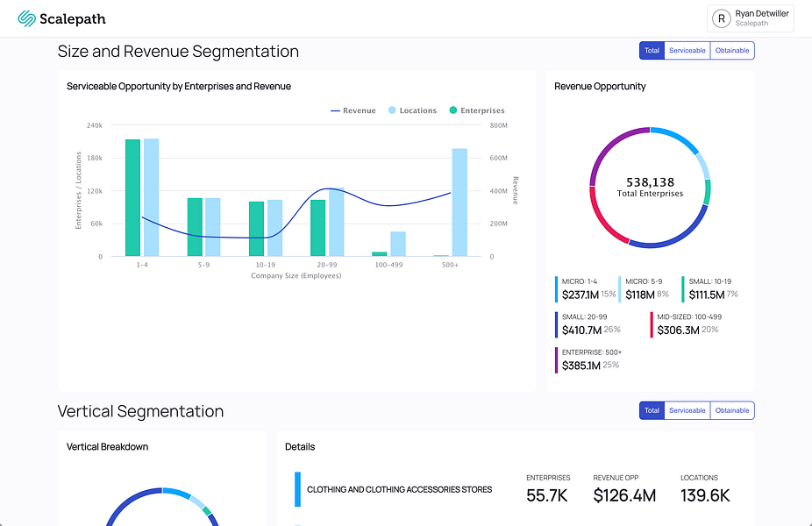Click the MID-SIZED: 100-499 $306.3M entry
Image resolution: width=812 pixels, height=526 pixels.
click(686, 324)
